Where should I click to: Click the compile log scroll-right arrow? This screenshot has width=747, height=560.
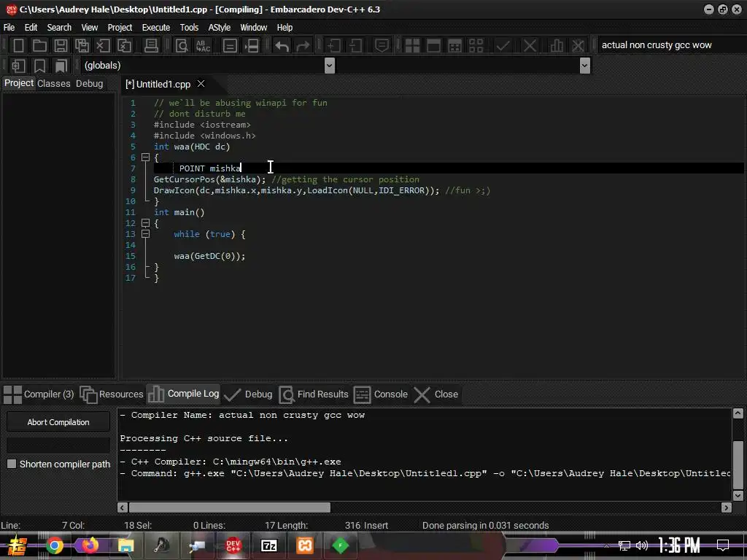726,507
